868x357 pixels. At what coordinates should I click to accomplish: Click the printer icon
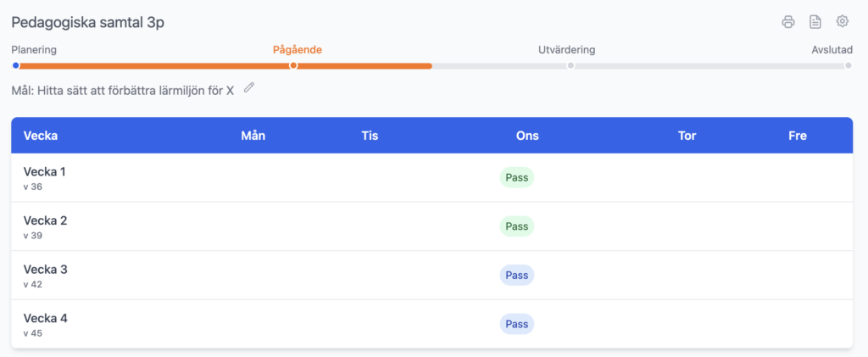[x=788, y=22]
